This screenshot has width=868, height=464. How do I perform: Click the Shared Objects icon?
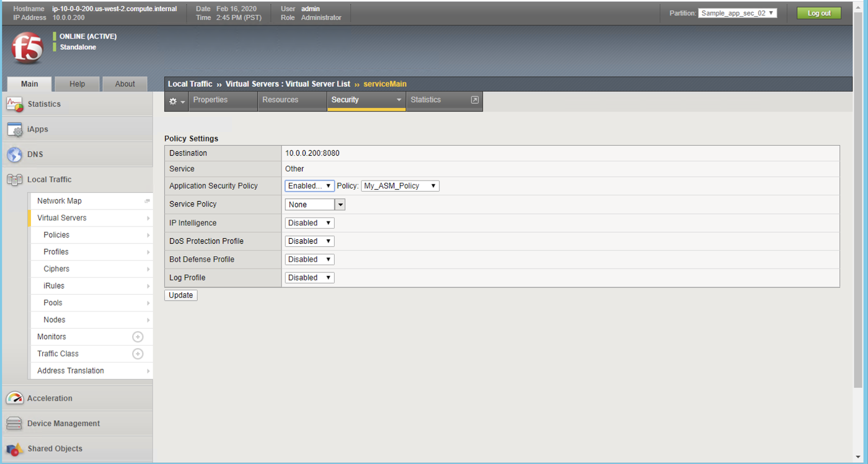pyautogui.click(x=15, y=448)
